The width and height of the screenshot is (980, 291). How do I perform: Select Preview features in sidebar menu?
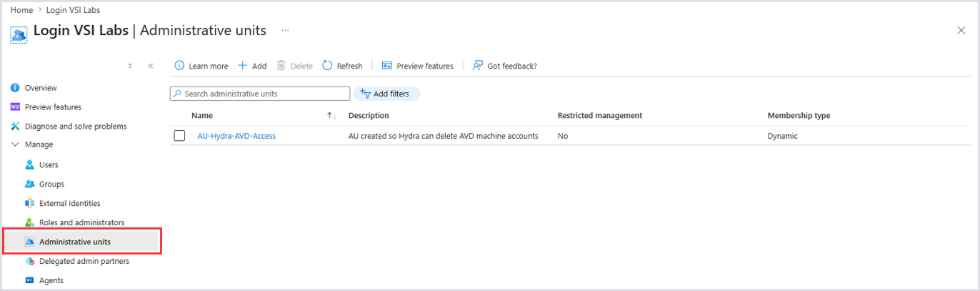[x=53, y=107]
